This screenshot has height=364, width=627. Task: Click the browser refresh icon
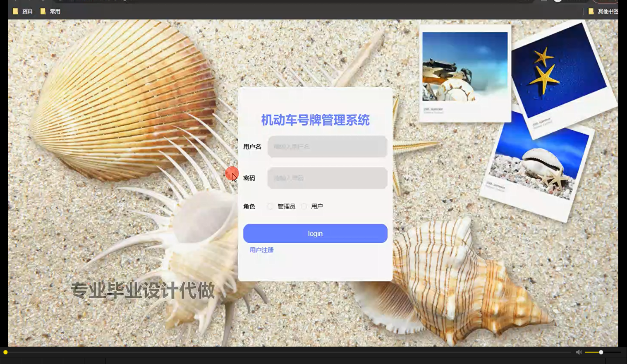43,1
